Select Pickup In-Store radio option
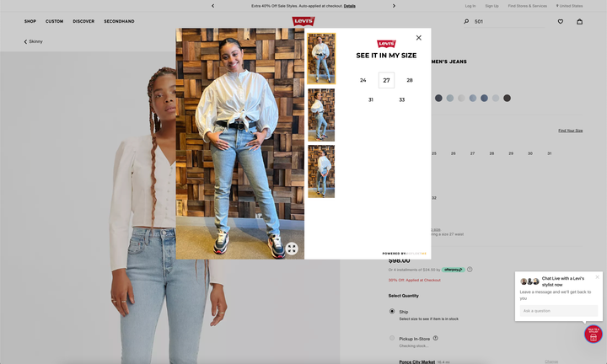607x364 pixels. click(x=392, y=338)
